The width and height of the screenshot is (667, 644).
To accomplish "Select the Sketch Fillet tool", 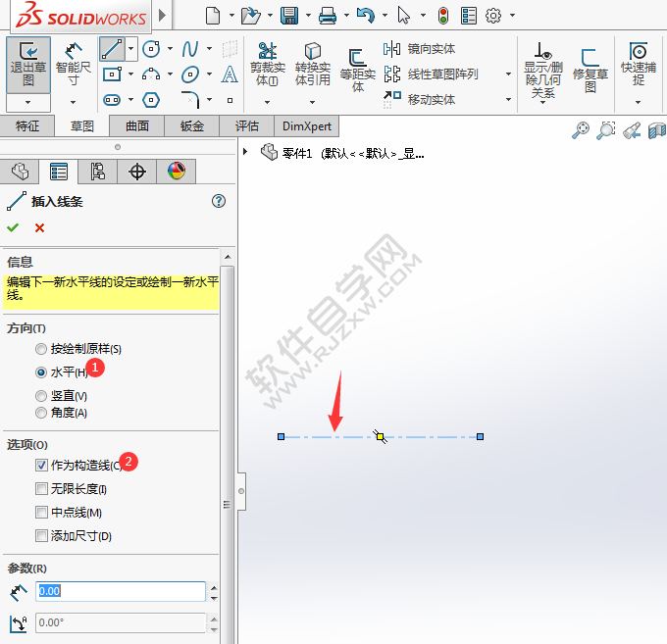I will pyautogui.click(x=189, y=100).
